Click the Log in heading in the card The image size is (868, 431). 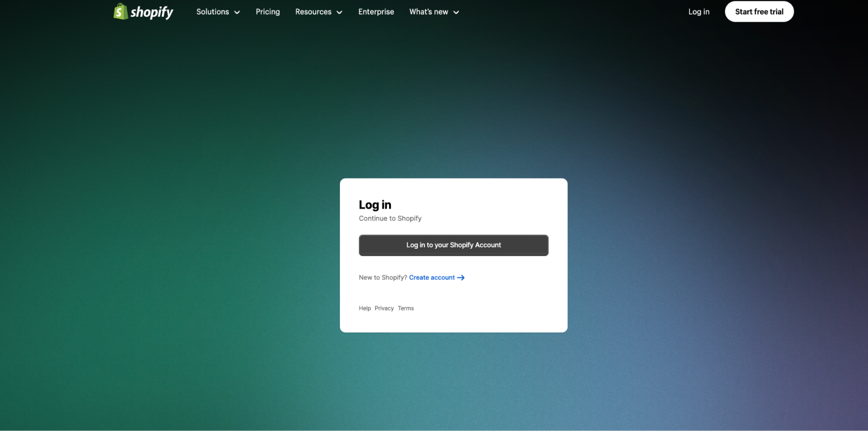coord(375,205)
